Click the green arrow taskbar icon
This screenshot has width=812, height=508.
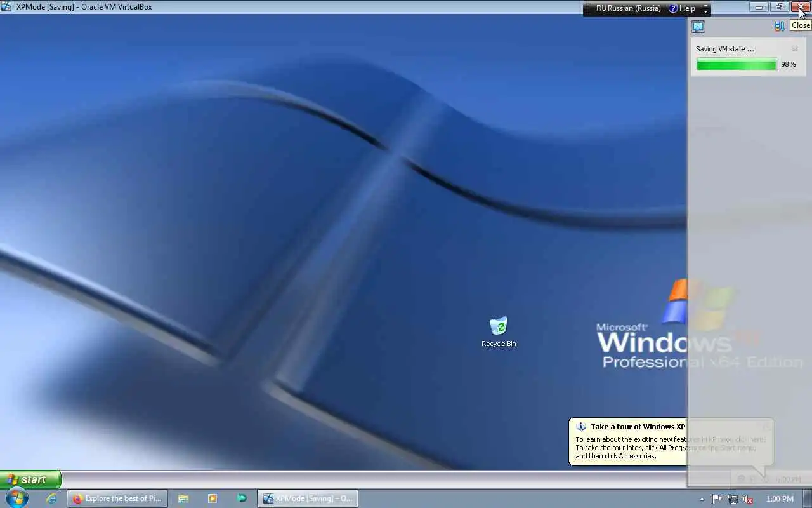[242, 498]
